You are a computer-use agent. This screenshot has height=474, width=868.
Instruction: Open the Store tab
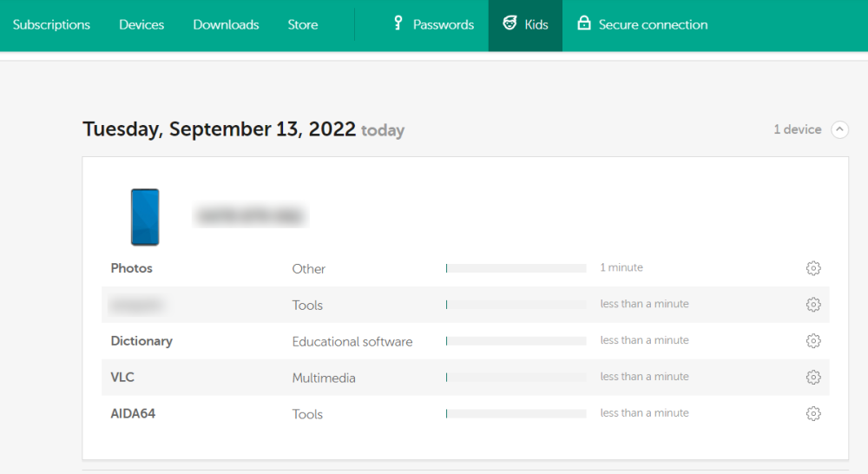click(303, 25)
